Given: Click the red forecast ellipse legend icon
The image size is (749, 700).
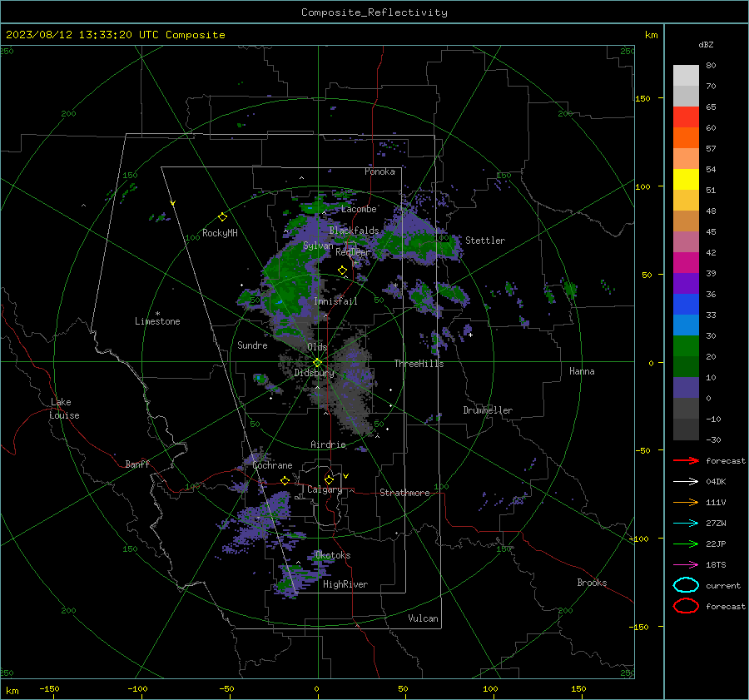Looking at the screenshot, I should coord(686,606).
